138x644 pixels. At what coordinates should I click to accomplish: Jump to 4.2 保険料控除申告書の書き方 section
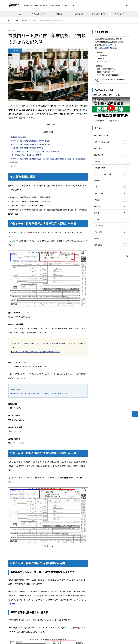click(x=27, y=155)
